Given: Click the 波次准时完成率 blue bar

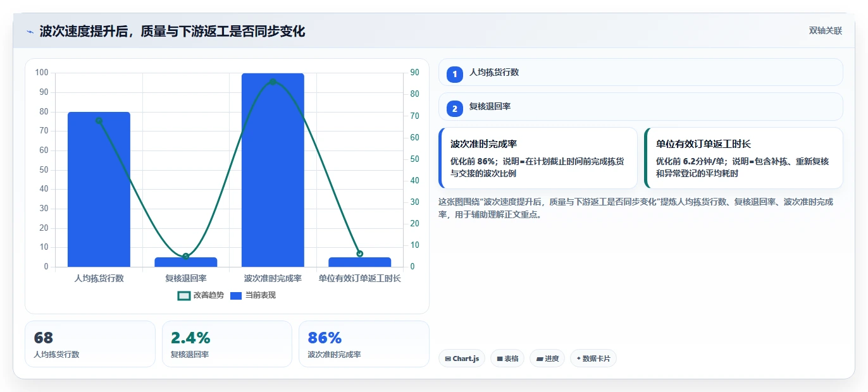Looking at the screenshot, I should pyautogui.click(x=273, y=170).
